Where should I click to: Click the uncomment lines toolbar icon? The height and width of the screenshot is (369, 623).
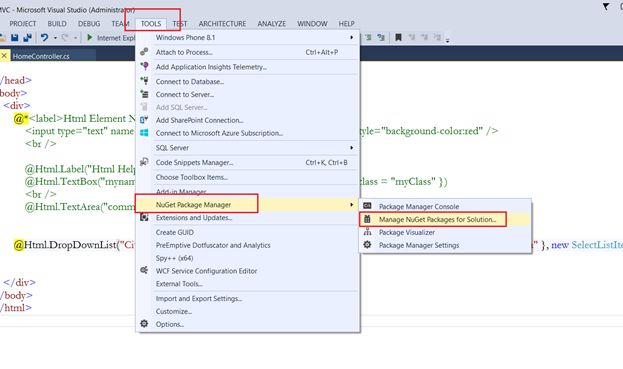click(x=381, y=37)
